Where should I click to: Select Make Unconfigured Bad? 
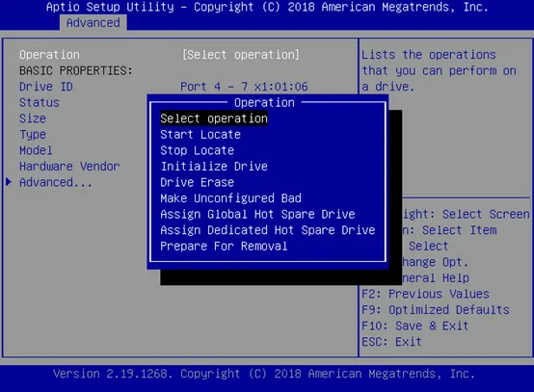(x=230, y=198)
